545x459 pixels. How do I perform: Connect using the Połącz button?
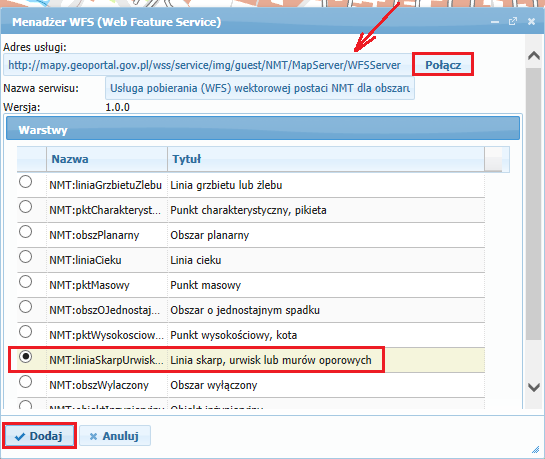(x=443, y=65)
